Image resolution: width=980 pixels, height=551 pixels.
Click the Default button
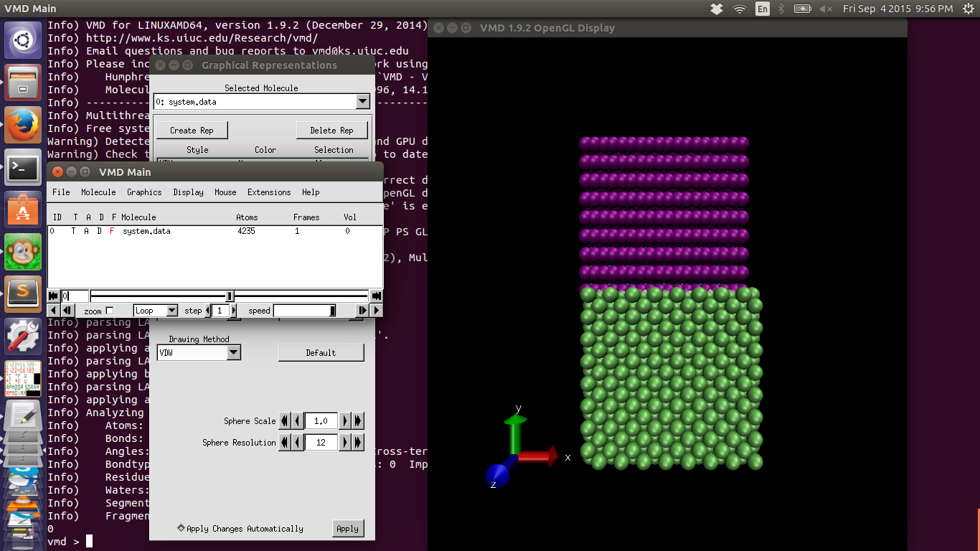(x=321, y=352)
